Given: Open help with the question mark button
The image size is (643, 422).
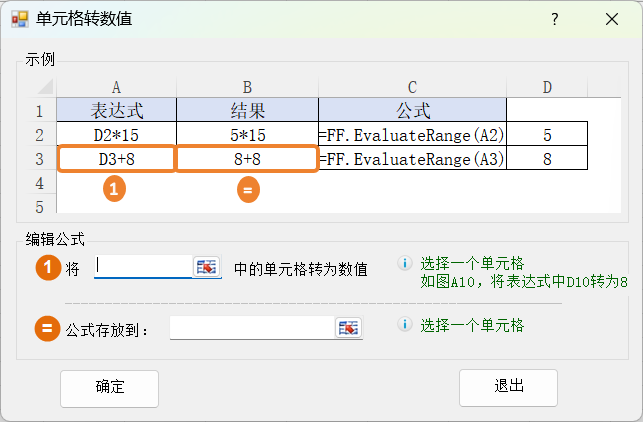Looking at the screenshot, I should pyautogui.click(x=555, y=19).
